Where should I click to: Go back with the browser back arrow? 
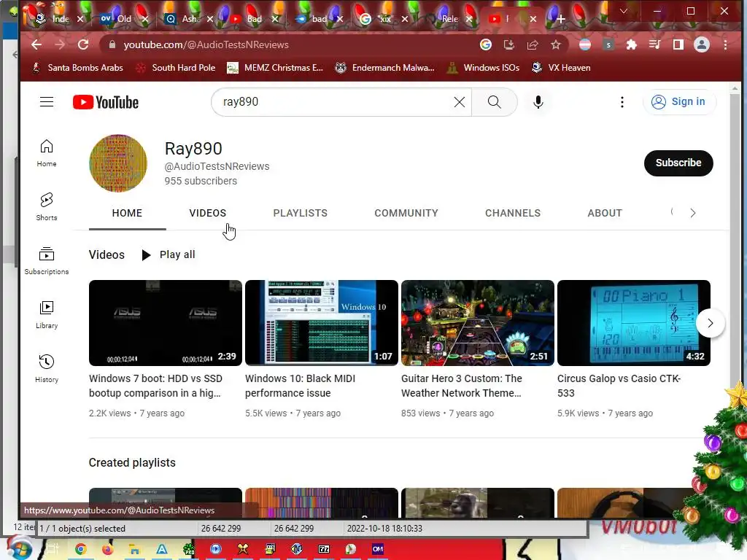[x=36, y=44]
